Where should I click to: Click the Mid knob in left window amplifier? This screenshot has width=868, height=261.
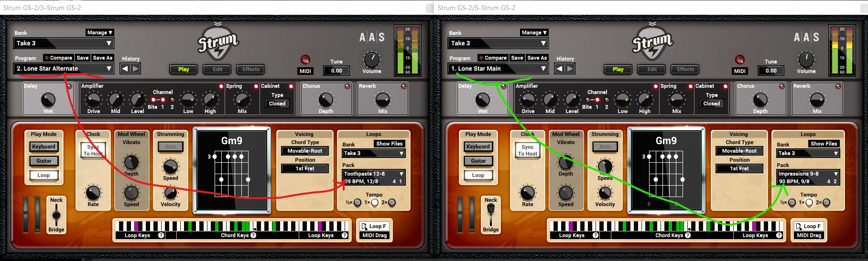click(x=115, y=100)
